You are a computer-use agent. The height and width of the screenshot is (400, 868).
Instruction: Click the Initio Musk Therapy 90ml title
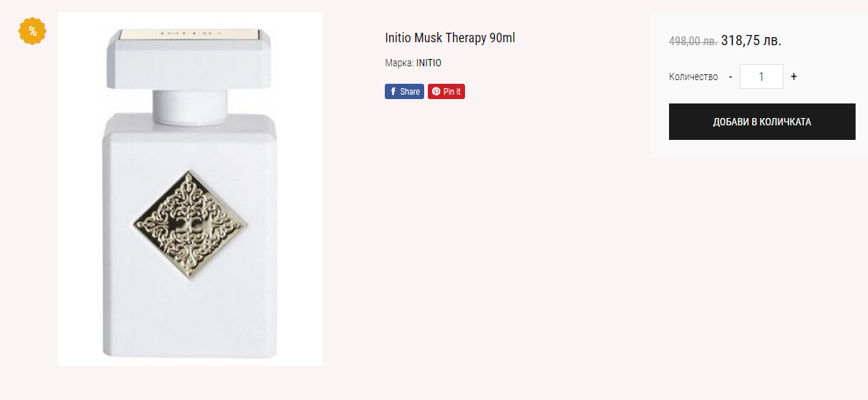tap(450, 38)
